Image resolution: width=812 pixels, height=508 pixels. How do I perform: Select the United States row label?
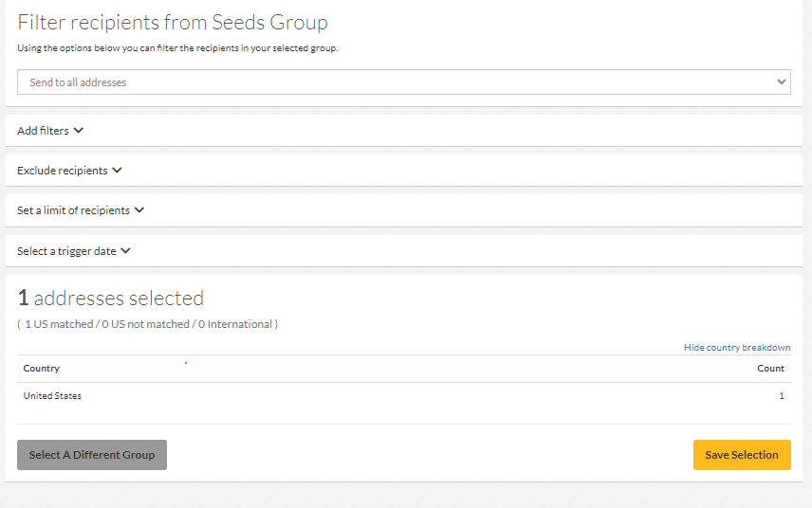pos(52,396)
